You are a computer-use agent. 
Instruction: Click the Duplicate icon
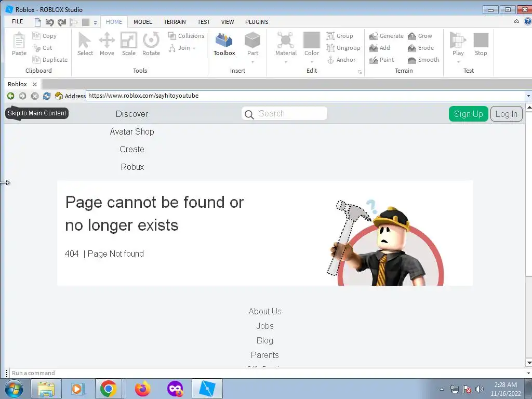[x=36, y=60]
